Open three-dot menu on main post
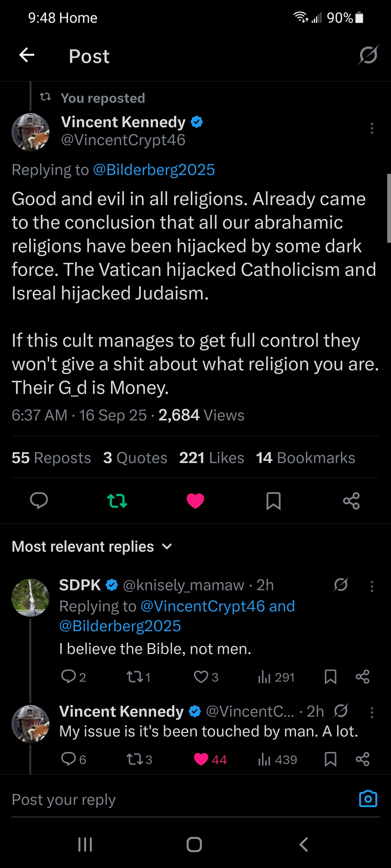 (x=372, y=128)
